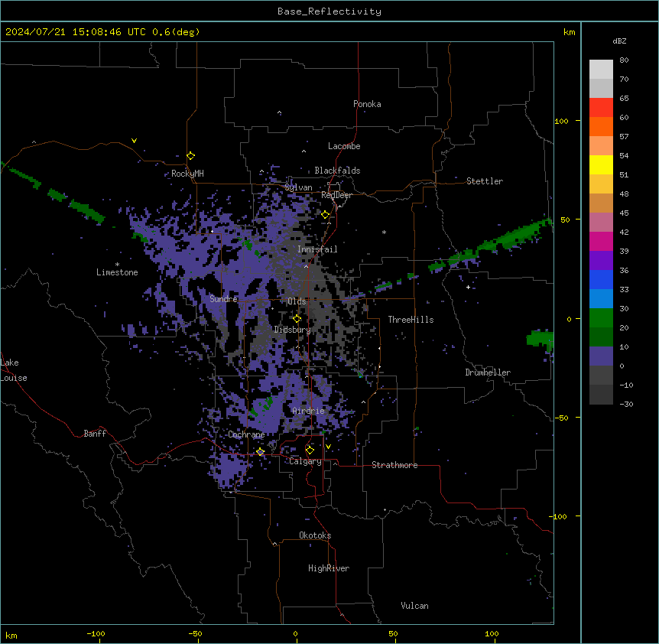Click the Lake Louise label
659x644 pixels.
tap(14, 370)
